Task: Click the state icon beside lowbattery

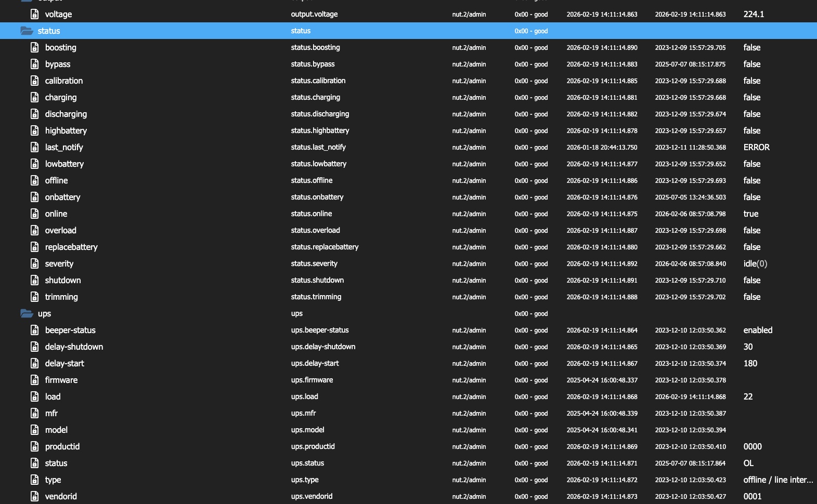Action: point(34,164)
